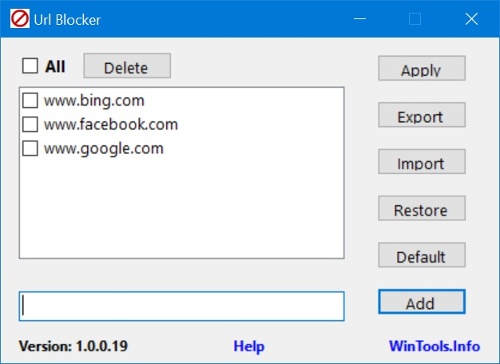Open the Help link
The image size is (500, 364).
(x=249, y=346)
